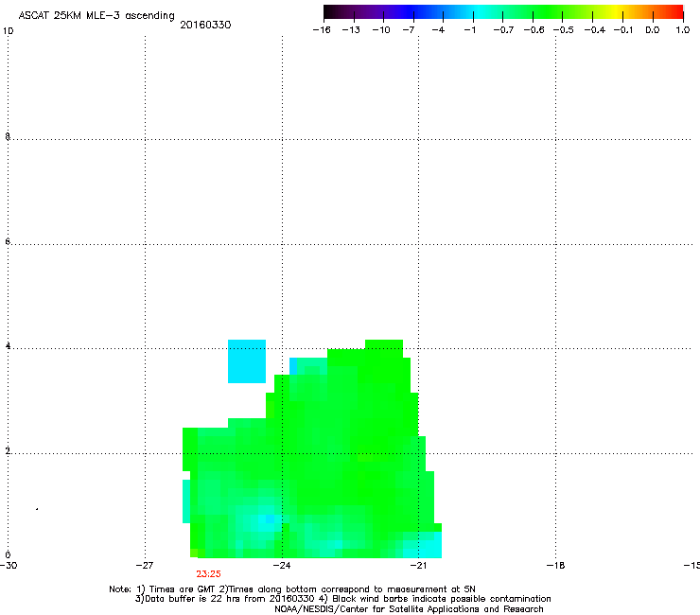Click latitude axis label 8
Screen dimensions: 700x615
click(x=8, y=136)
